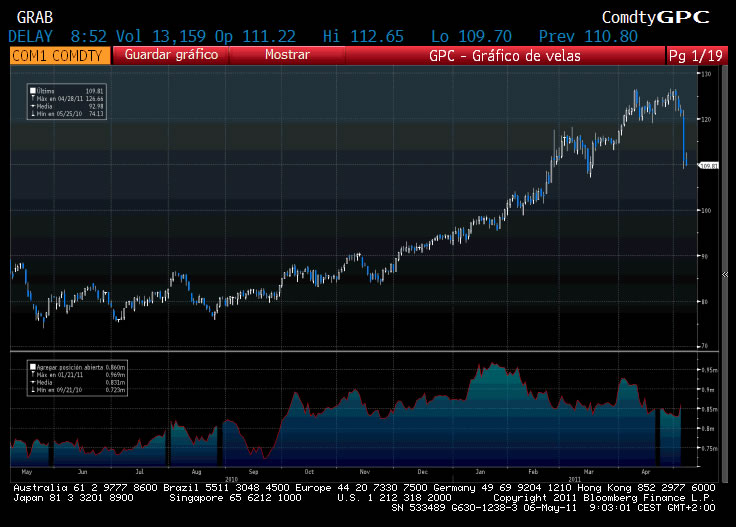Image resolution: width=736 pixels, height=527 pixels.
Task: Click the Máx en 04/28/11 marker icon
Action: click(x=33, y=99)
